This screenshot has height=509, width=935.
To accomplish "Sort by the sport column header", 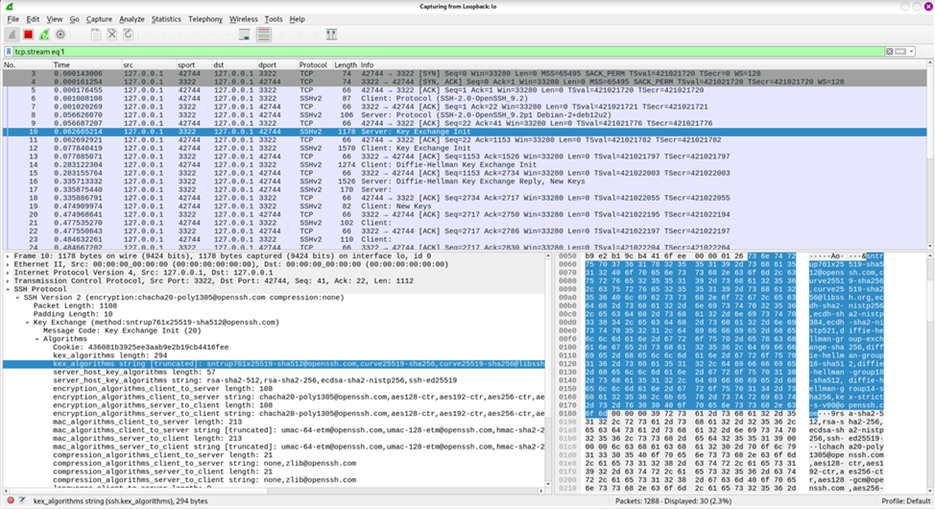I will coord(194,65).
